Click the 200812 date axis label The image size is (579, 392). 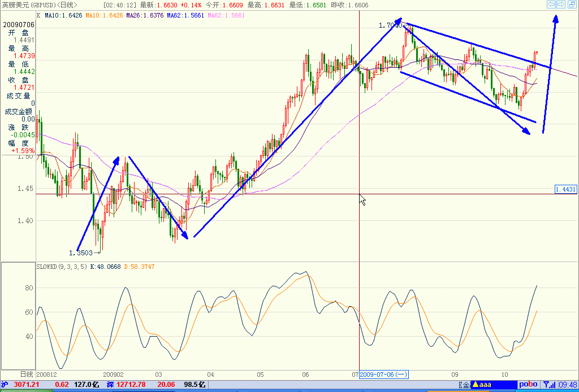click(46, 374)
